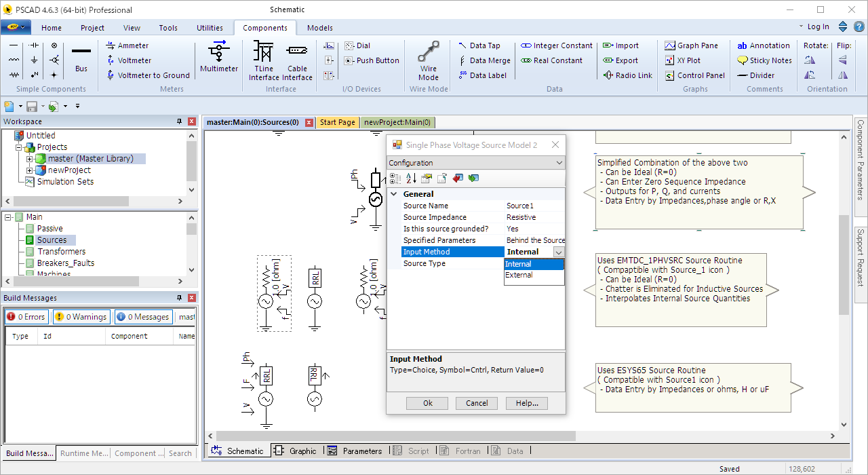Screen dimensions: 868x475
Task: Expand the newProject tree node
Action: tap(29, 170)
